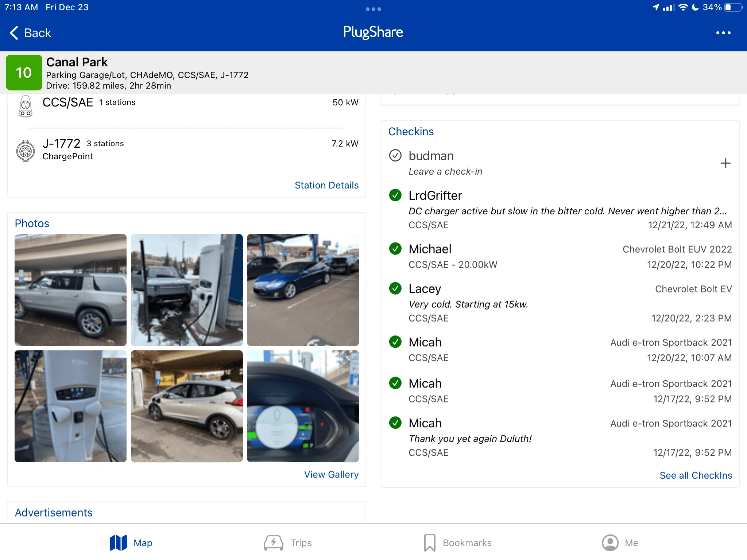Tap the PlugShare title in header

(x=373, y=32)
